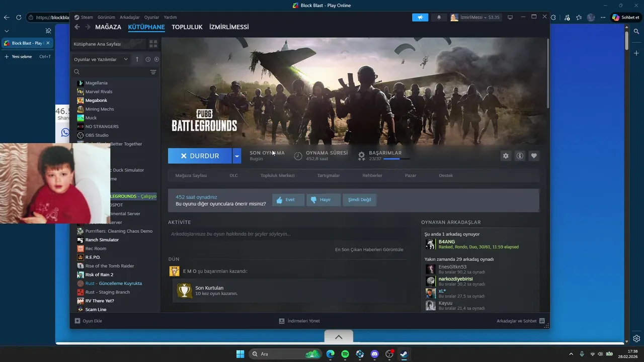This screenshot has width=644, height=362.
Task: Open Pazar game tab
Action: [411, 175]
